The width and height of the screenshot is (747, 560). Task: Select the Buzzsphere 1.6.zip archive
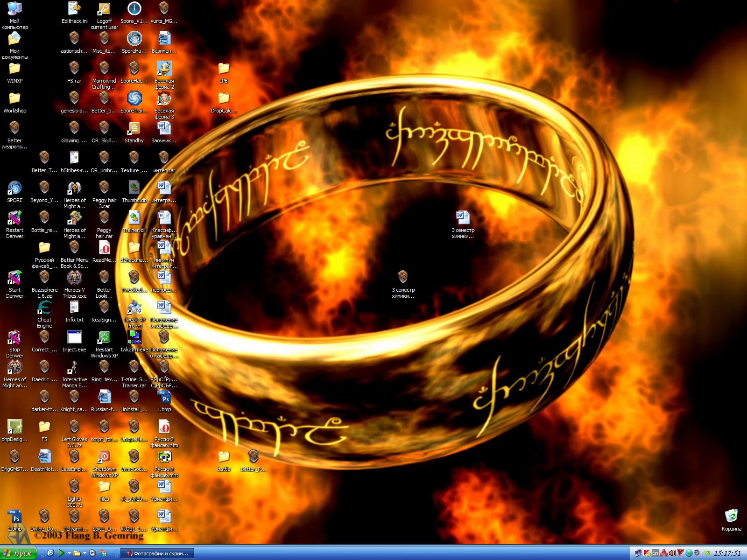click(x=44, y=284)
